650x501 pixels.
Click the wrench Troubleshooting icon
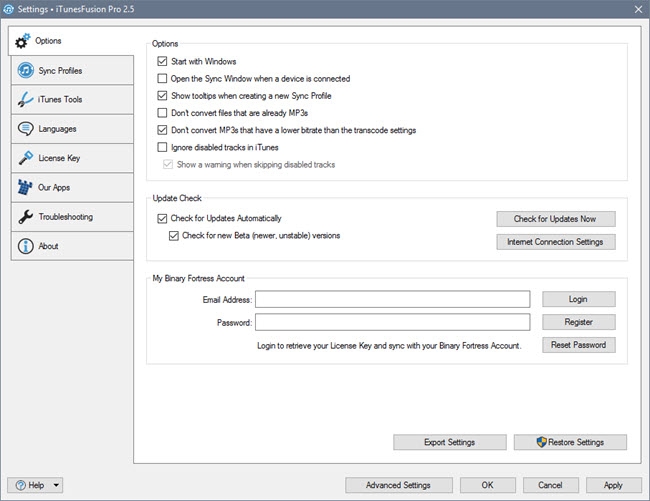pyautogui.click(x=26, y=217)
